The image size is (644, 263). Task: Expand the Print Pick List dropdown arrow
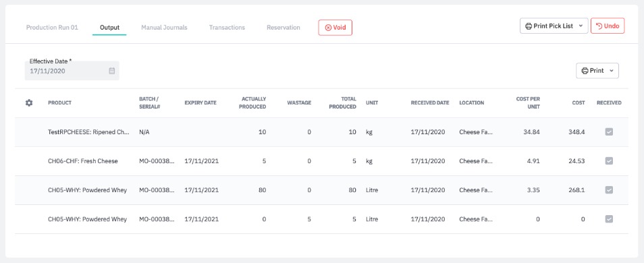pos(581,26)
